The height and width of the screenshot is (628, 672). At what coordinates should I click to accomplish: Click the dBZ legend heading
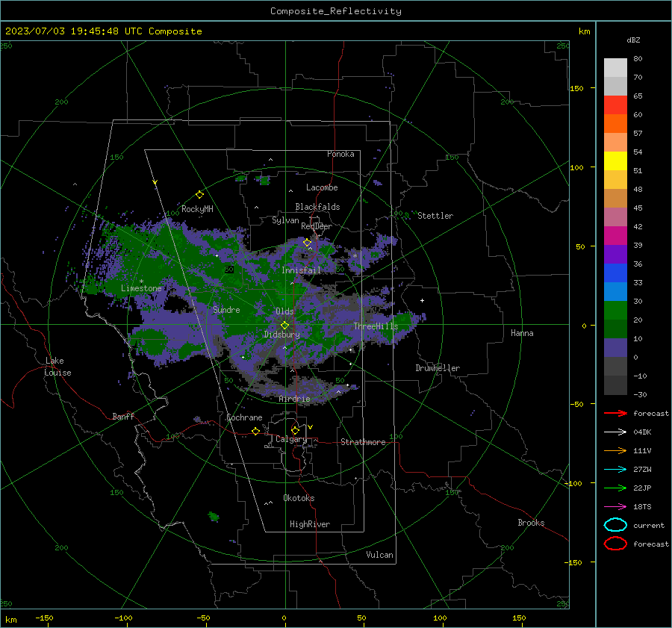pos(633,40)
